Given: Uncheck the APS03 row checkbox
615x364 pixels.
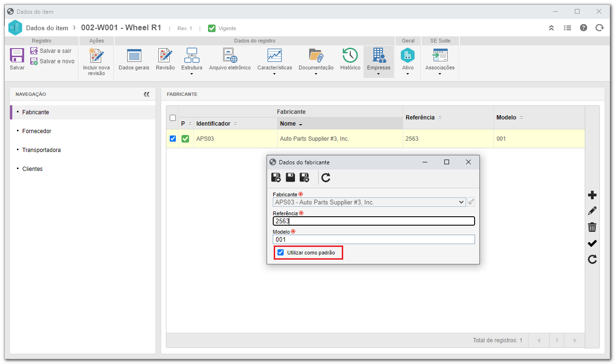Looking at the screenshot, I should tap(173, 138).
